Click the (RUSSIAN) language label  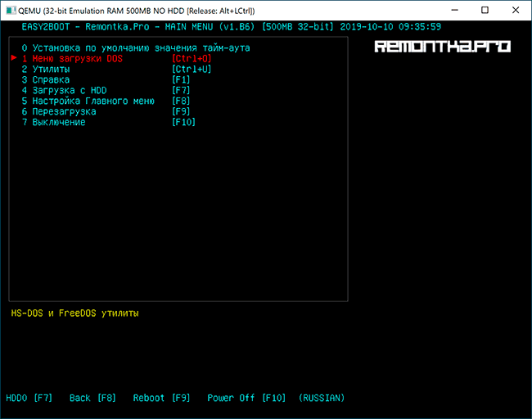click(x=322, y=398)
